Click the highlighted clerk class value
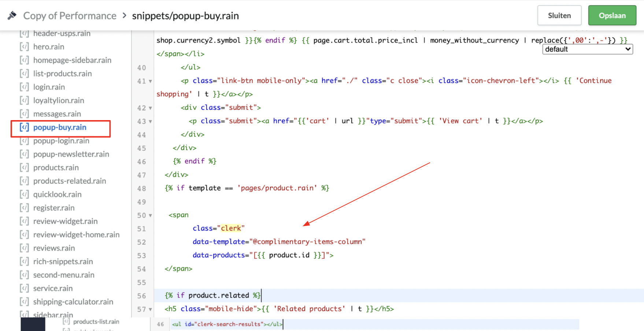The image size is (644, 331). tap(231, 228)
